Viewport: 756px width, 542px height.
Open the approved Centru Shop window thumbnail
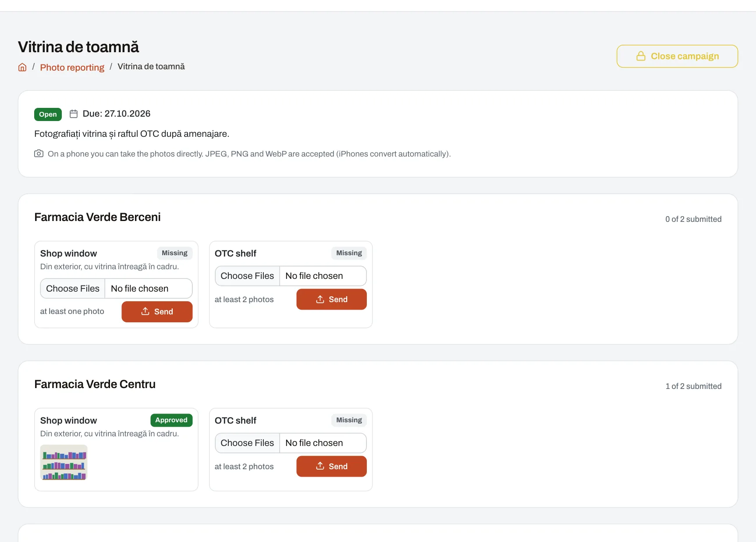click(64, 463)
